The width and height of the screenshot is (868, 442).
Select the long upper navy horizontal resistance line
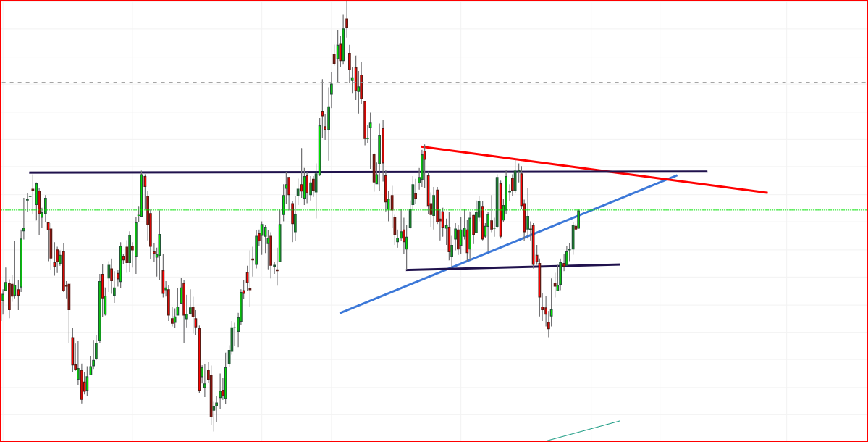368,172
